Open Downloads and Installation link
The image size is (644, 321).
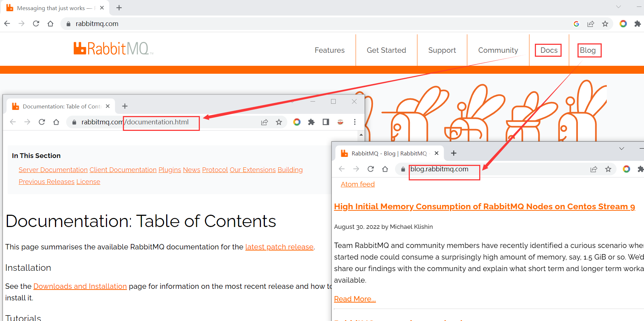pyautogui.click(x=80, y=286)
